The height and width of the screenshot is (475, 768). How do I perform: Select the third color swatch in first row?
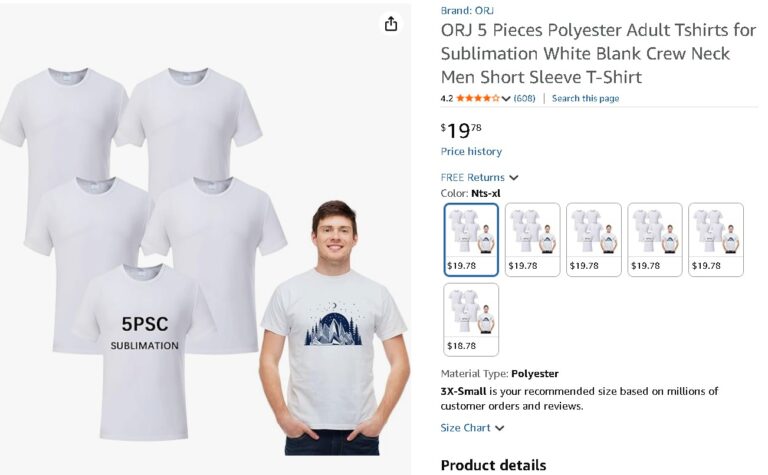click(x=594, y=239)
